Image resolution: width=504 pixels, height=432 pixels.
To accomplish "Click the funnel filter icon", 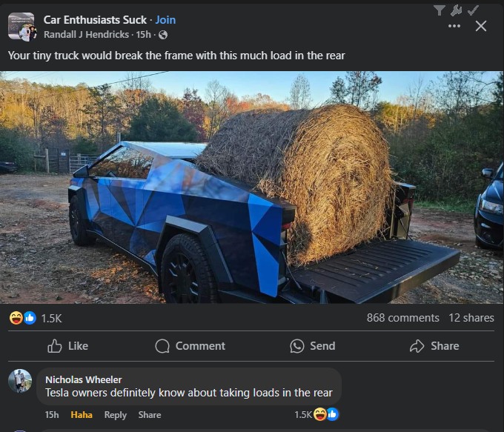I will click(x=439, y=10).
